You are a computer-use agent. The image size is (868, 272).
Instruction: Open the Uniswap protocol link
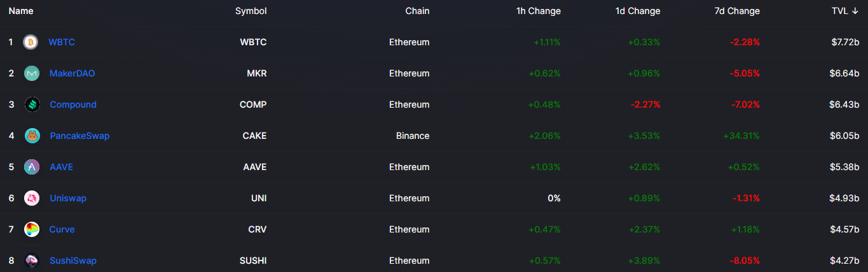[68, 198]
